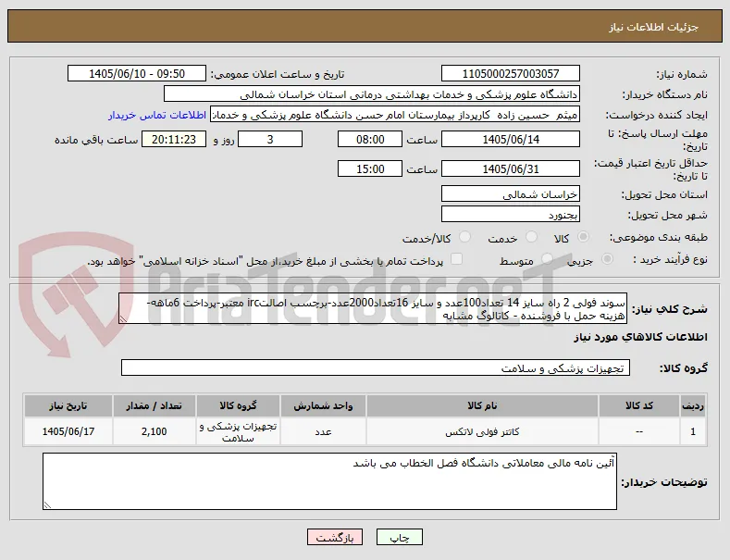This screenshot has width=730, height=560.
Task: Click the resize handle of description textarea
Action: 123,319
